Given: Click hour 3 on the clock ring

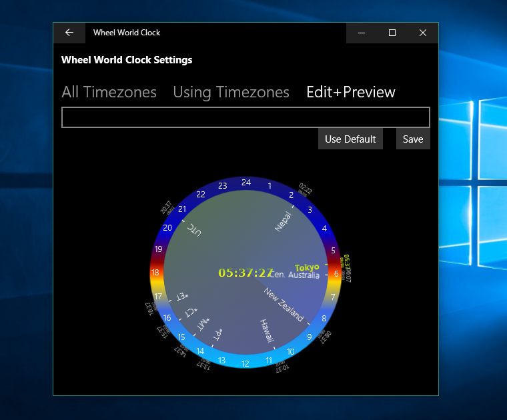Looking at the screenshot, I should 310,210.
